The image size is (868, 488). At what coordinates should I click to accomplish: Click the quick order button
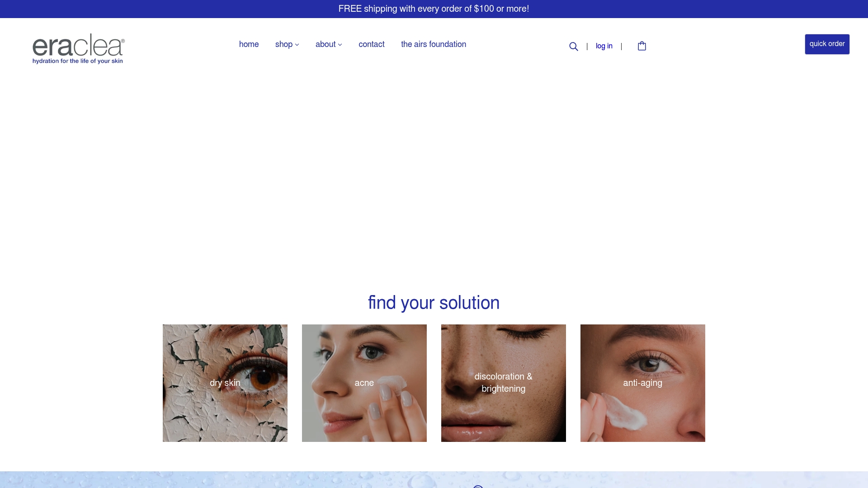pyautogui.click(x=827, y=44)
